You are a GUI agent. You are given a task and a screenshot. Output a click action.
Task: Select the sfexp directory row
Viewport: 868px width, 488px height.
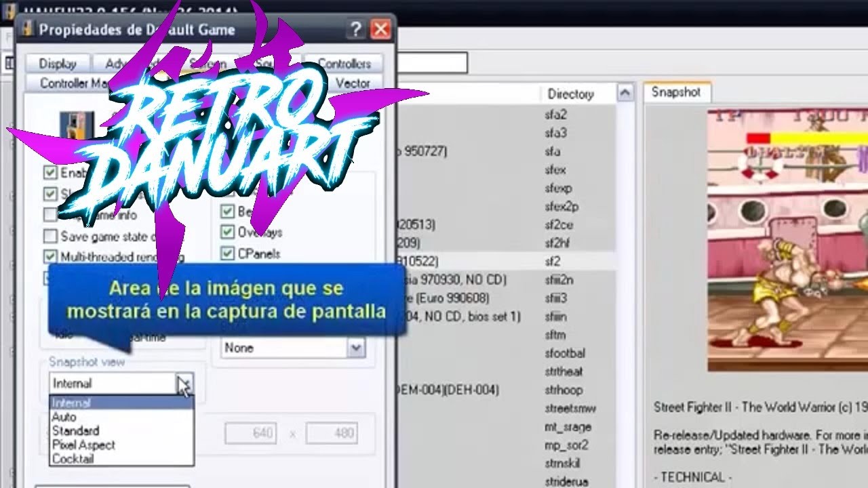pos(558,188)
